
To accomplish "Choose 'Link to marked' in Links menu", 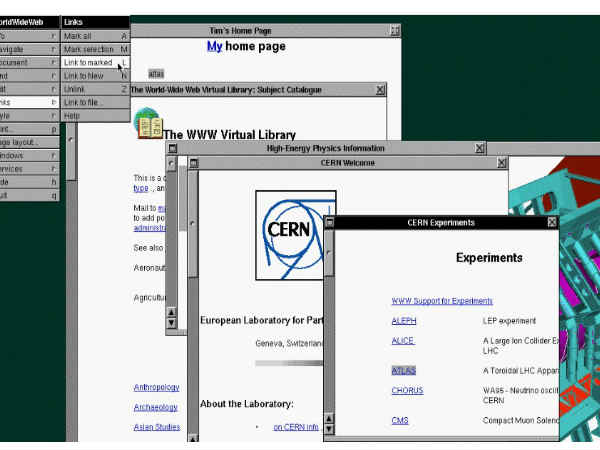I will (x=90, y=62).
